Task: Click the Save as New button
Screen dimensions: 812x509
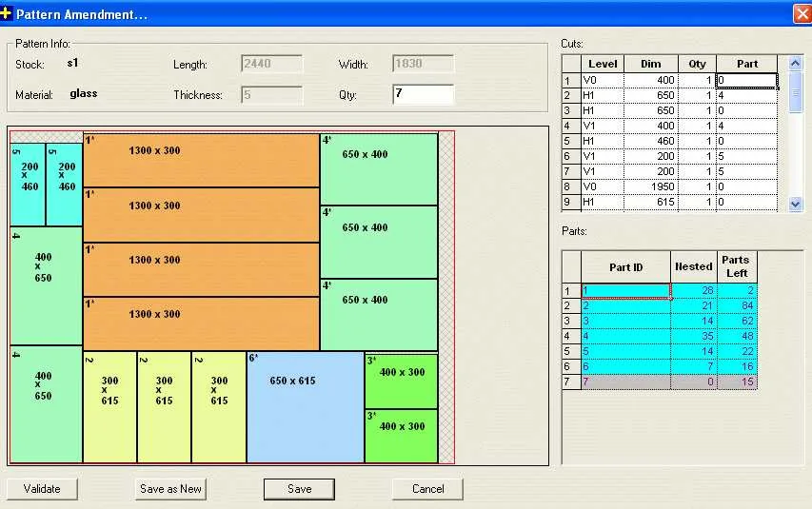Action: [170, 489]
